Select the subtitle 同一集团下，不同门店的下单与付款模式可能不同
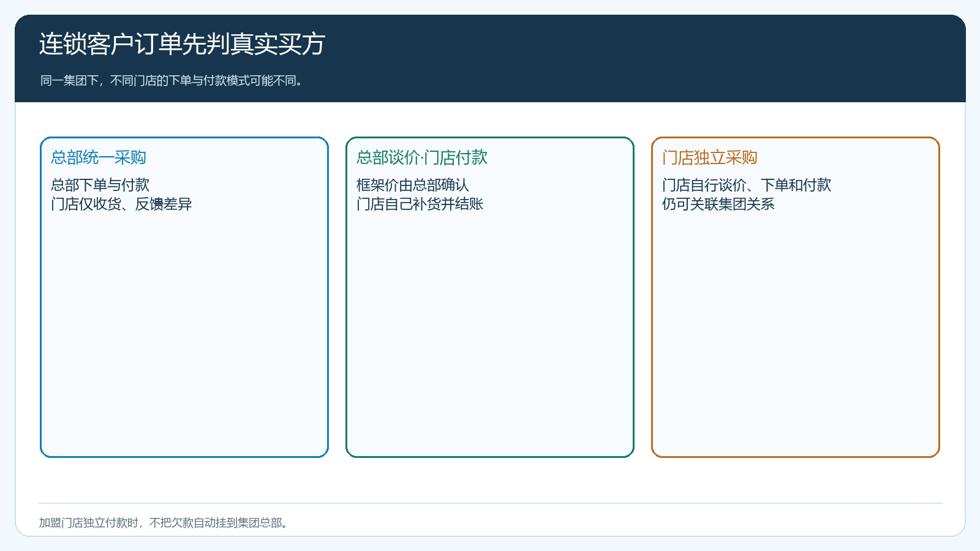This screenshot has height=551, width=980. click(x=171, y=81)
